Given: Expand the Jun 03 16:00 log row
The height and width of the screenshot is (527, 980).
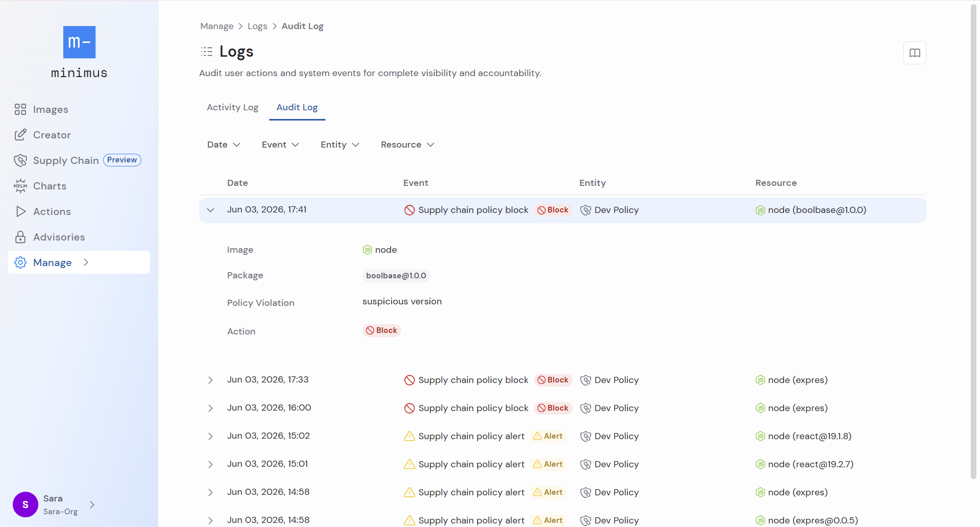Looking at the screenshot, I should click(x=210, y=408).
